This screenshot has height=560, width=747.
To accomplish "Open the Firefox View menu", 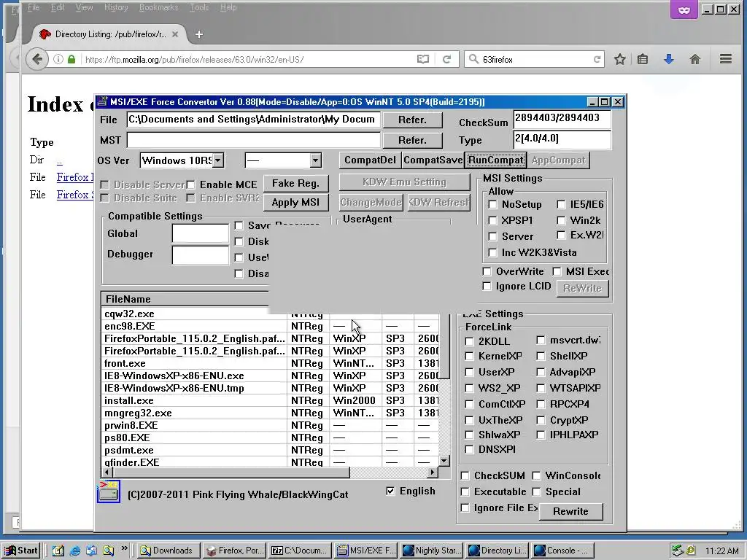I will pos(84,7).
